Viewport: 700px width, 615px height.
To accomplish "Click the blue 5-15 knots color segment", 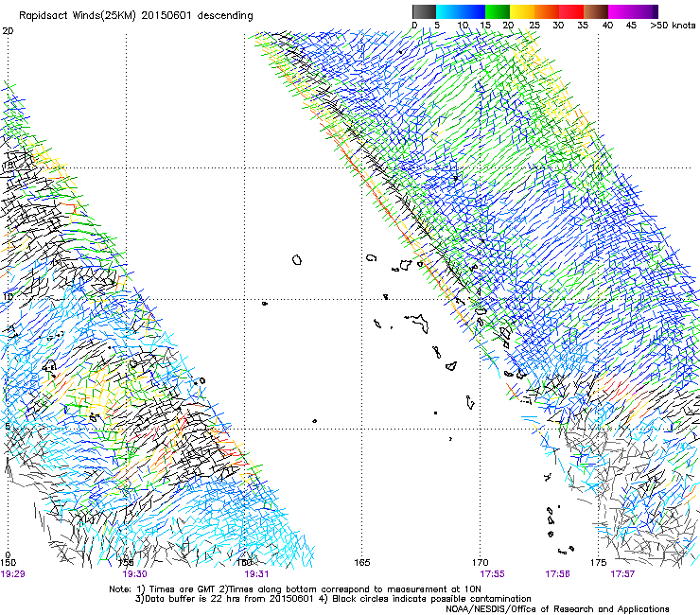I will [x=461, y=11].
